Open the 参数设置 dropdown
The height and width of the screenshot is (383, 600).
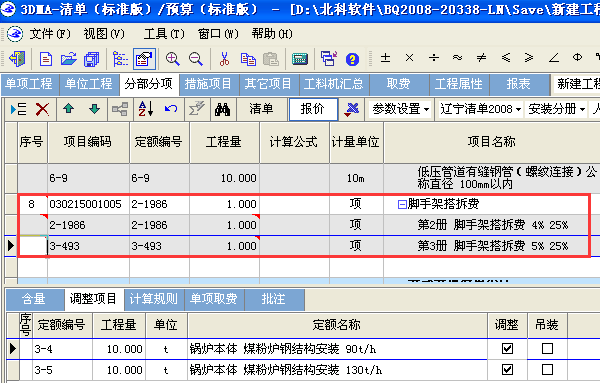tap(400, 109)
